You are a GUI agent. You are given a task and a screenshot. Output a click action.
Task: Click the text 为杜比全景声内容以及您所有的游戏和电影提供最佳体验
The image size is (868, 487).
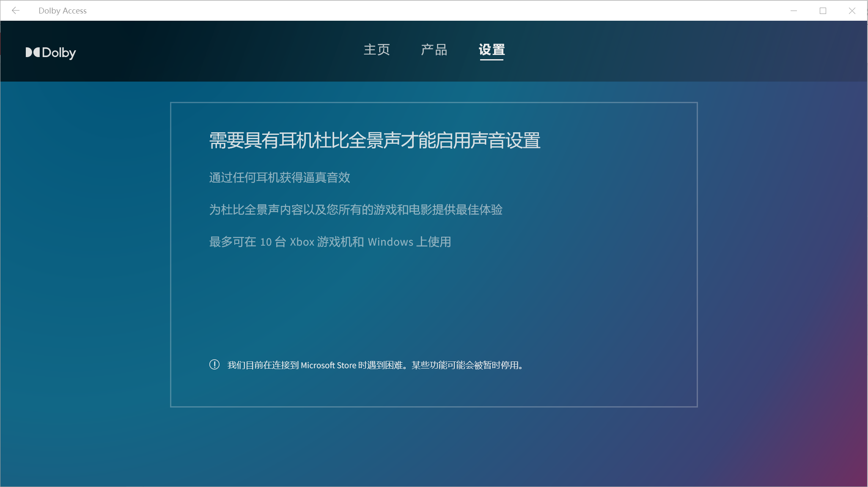click(x=356, y=210)
